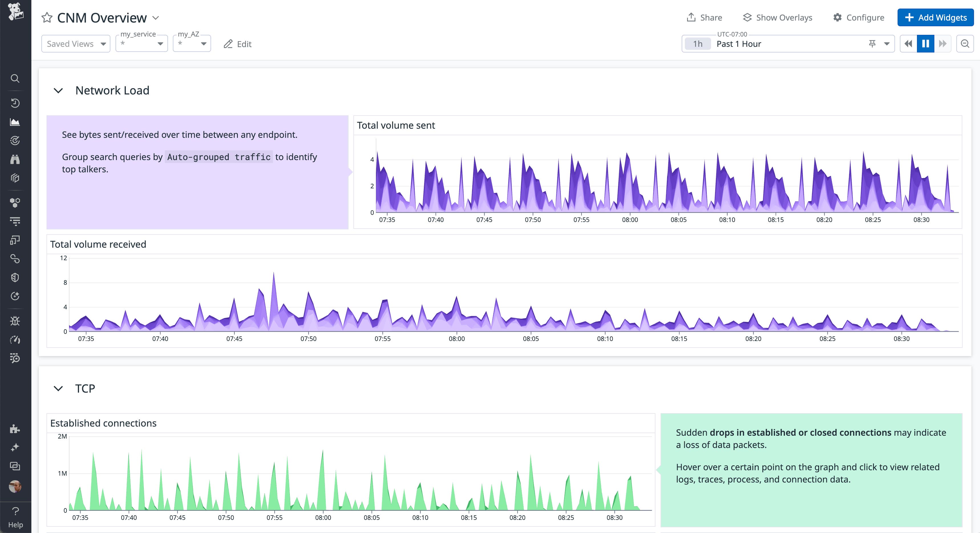Open the my_service filter dropdown
This screenshot has width=980, height=533.
[x=141, y=43]
